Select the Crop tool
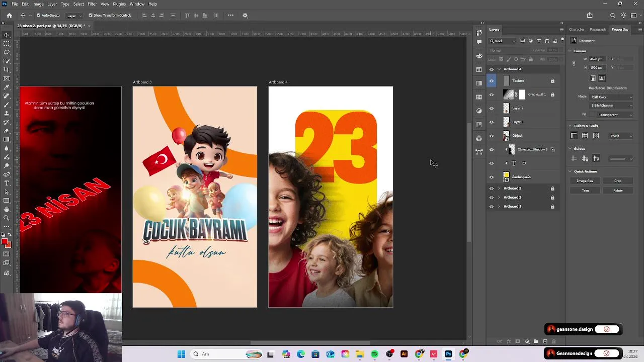Screen dimensions: 644x362 (7, 70)
